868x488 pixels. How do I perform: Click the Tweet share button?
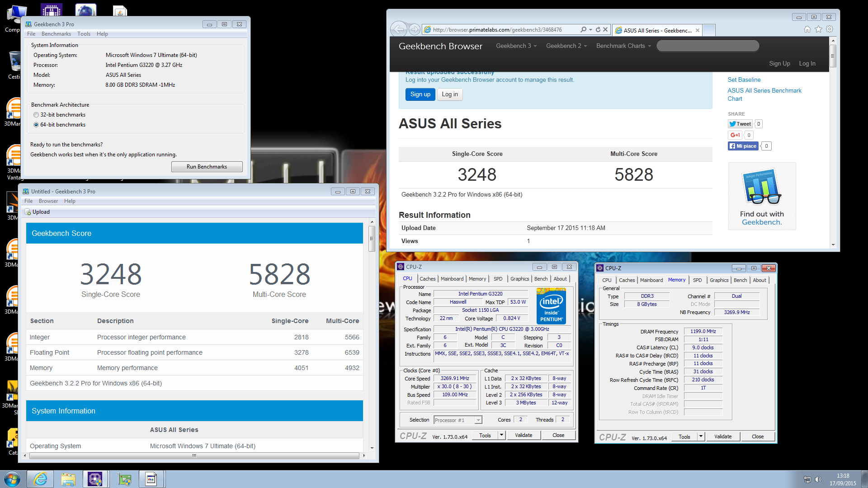point(740,124)
